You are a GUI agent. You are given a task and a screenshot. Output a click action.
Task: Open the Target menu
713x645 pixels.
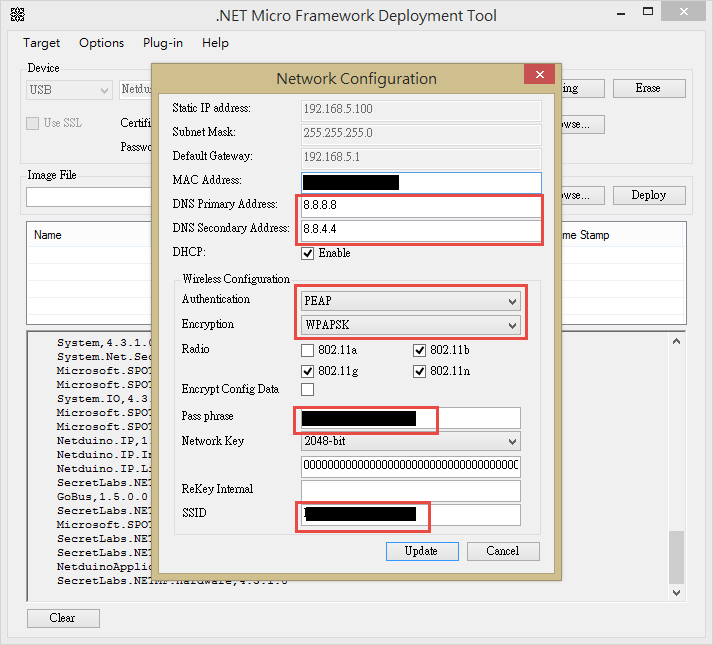click(x=41, y=43)
